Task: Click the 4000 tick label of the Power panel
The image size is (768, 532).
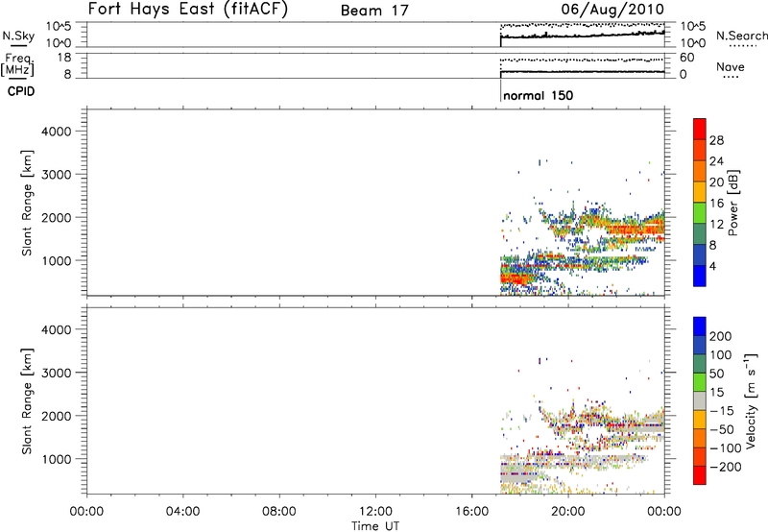Action: pyautogui.click(x=56, y=132)
